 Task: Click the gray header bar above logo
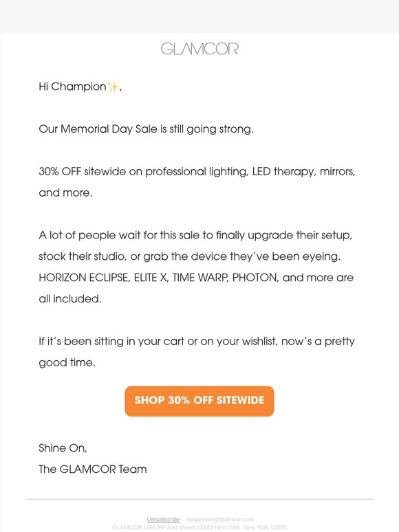pyautogui.click(x=199, y=16)
